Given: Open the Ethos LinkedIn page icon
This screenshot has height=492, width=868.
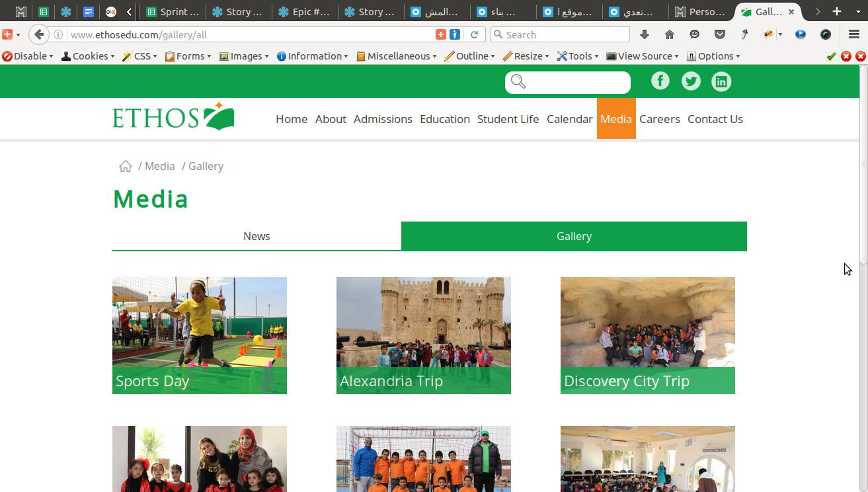Looking at the screenshot, I should tap(721, 81).
